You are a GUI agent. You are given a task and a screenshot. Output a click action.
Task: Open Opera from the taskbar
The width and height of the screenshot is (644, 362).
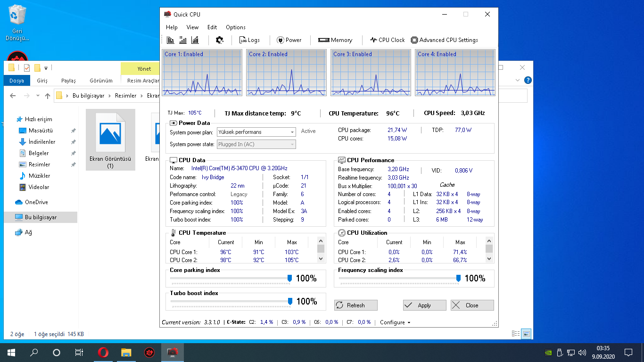tap(103, 352)
